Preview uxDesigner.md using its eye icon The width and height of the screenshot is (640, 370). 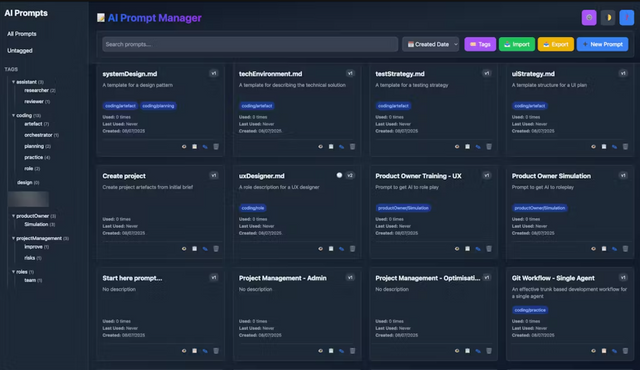(320, 248)
